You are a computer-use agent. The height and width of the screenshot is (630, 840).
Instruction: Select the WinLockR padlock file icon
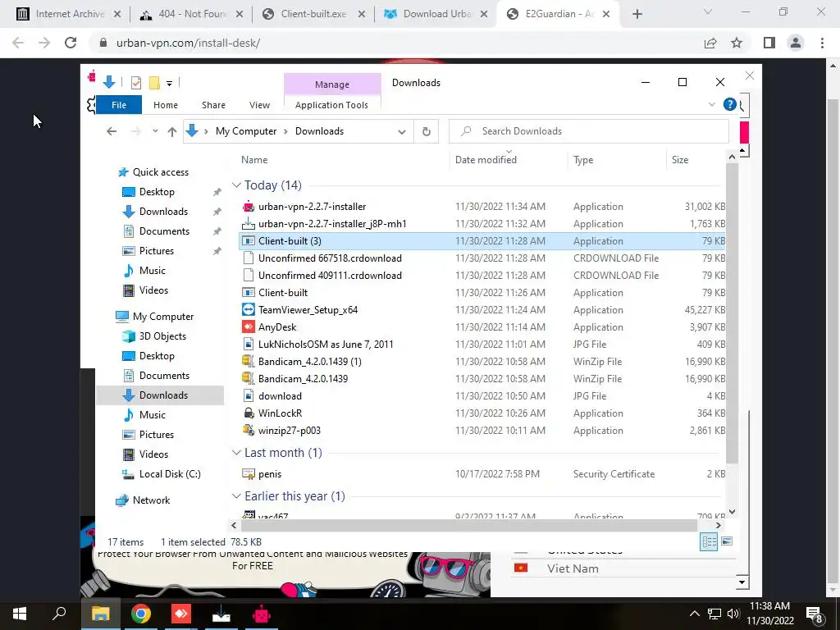pyautogui.click(x=248, y=413)
